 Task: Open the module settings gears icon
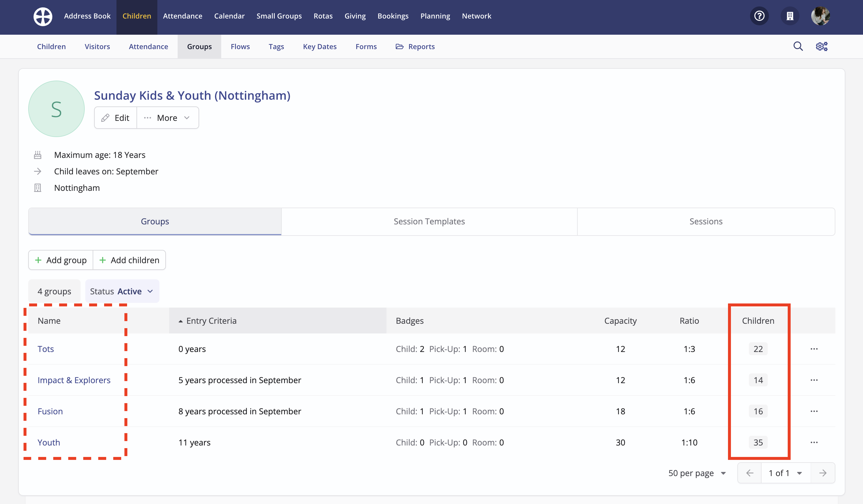coord(822,46)
